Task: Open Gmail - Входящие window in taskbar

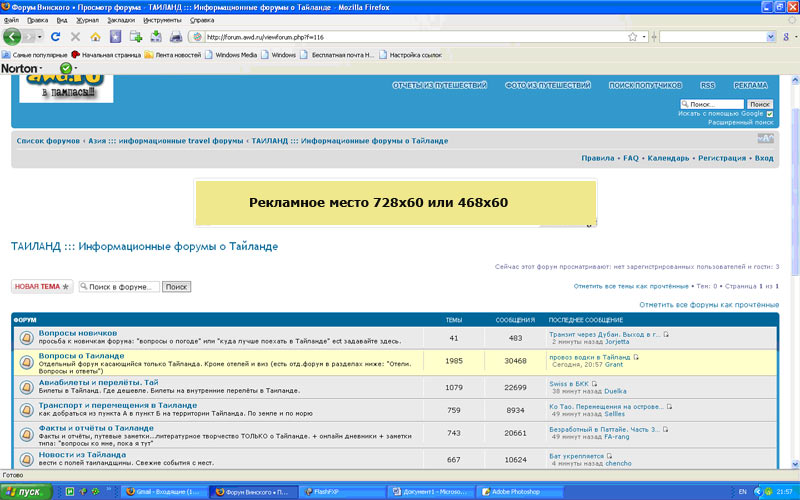Action: pos(164,492)
